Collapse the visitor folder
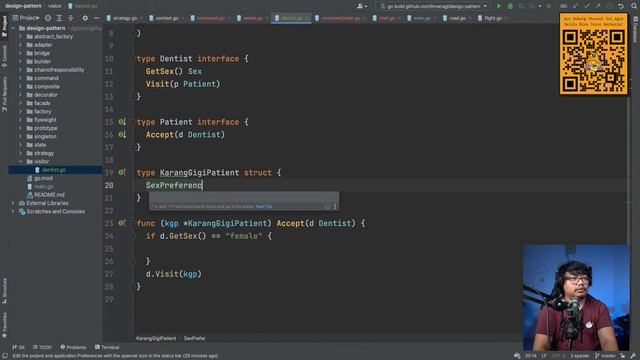640x360 pixels. pyautogui.click(x=20, y=162)
